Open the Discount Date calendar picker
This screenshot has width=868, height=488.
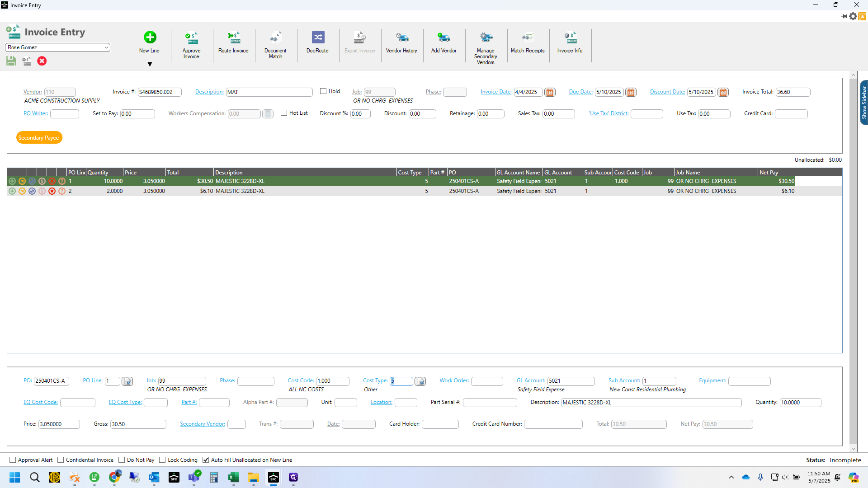point(723,92)
